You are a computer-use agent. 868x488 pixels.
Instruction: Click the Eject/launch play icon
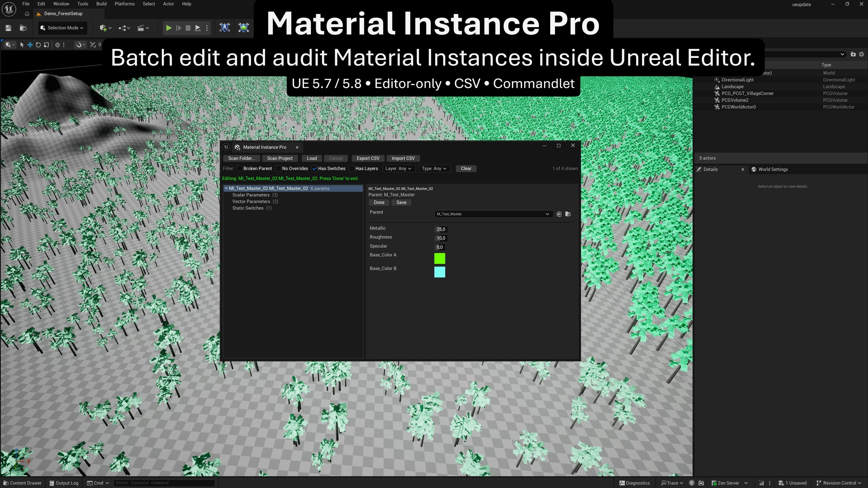pos(197,28)
